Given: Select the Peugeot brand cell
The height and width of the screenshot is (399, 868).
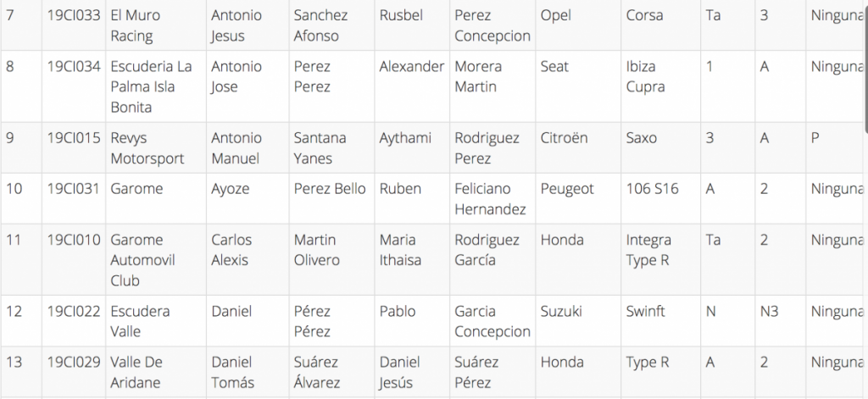Looking at the screenshot, I should (x=567, y=189).
